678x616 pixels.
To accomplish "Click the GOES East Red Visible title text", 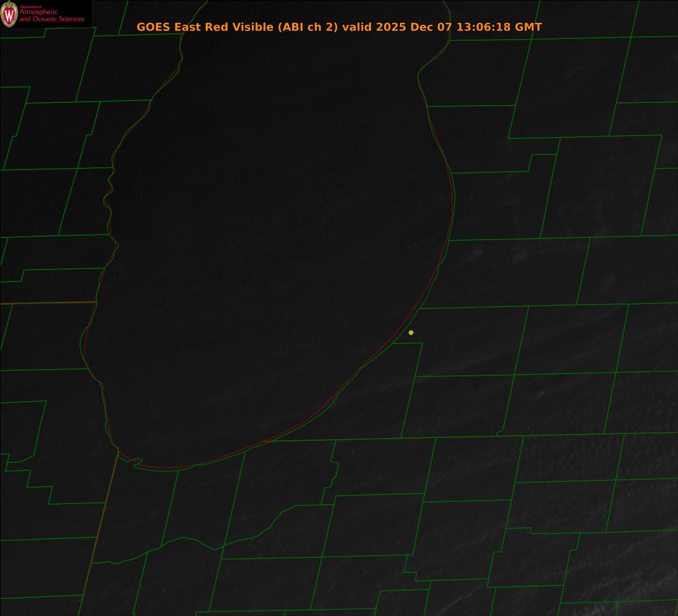I will pyautogui.click(x=339, y=27).
